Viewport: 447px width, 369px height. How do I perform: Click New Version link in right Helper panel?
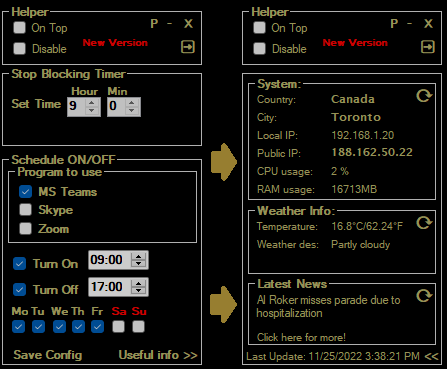point(355,43)
